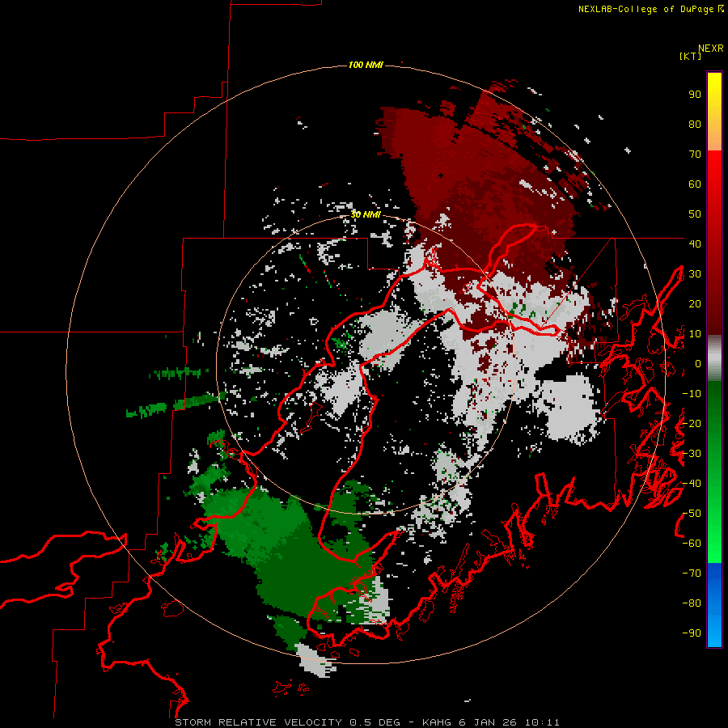This screenshot has height=728, width=728.
Task: Click the 10 value on the velocity scale
Action: 695,334
